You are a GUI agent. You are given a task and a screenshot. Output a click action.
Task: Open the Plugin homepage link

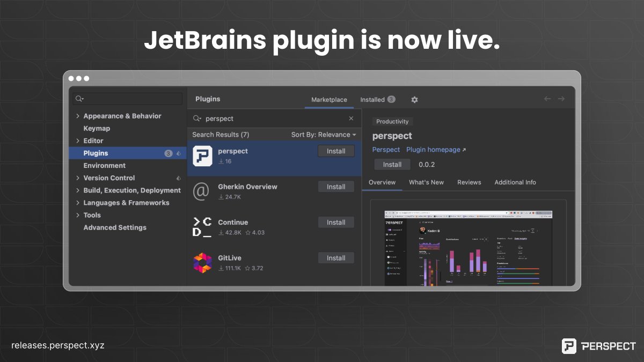[436, 150]
